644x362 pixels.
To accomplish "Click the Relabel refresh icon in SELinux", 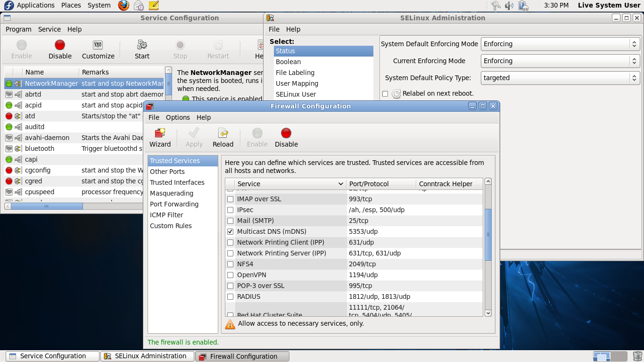I will click(x=396, y=93).
